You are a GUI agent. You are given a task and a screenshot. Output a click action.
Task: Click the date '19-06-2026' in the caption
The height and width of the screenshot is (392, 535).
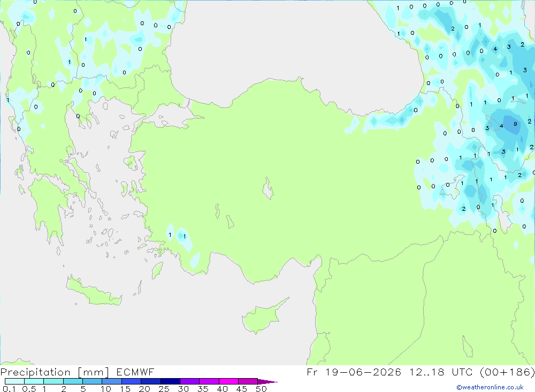pyautogui.click(x=363, y=372)
